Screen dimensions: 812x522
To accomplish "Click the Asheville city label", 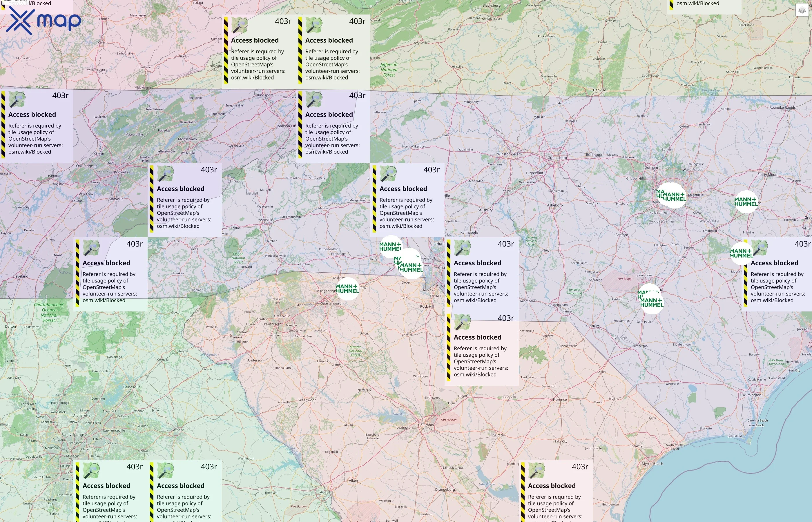I will coord(266,220).
